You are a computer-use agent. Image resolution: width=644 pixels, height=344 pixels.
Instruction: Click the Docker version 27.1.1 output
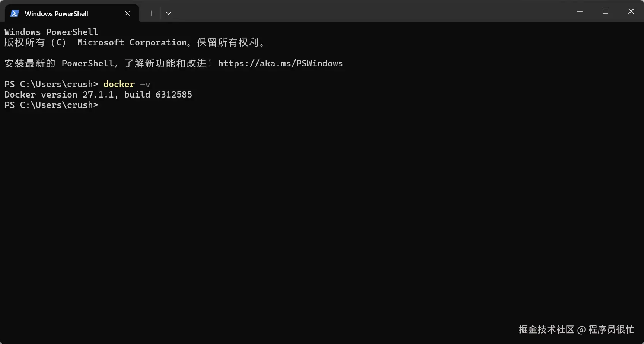(x=59, y=95)
